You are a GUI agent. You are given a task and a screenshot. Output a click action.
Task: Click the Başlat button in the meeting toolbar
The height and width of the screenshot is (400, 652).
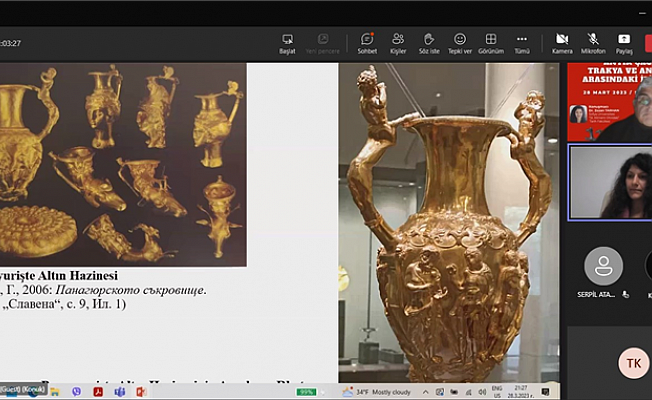(287, 43)
